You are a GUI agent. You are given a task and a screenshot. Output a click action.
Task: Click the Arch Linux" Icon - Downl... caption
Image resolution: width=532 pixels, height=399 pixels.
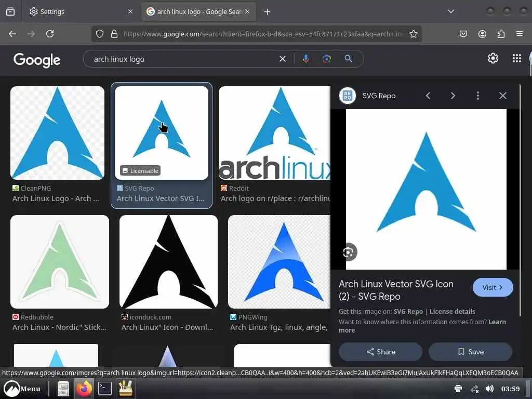click(x=167, y=327)
